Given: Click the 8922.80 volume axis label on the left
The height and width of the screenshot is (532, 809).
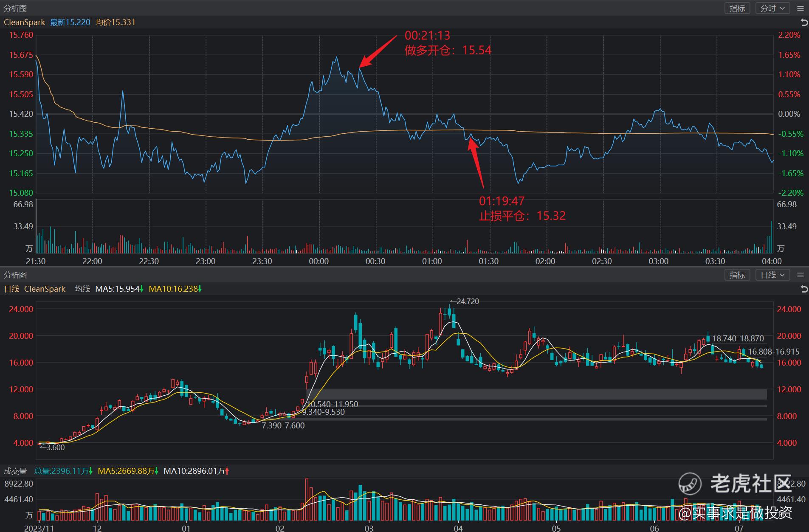Looking at the screenshot, I should click(19, 484).
